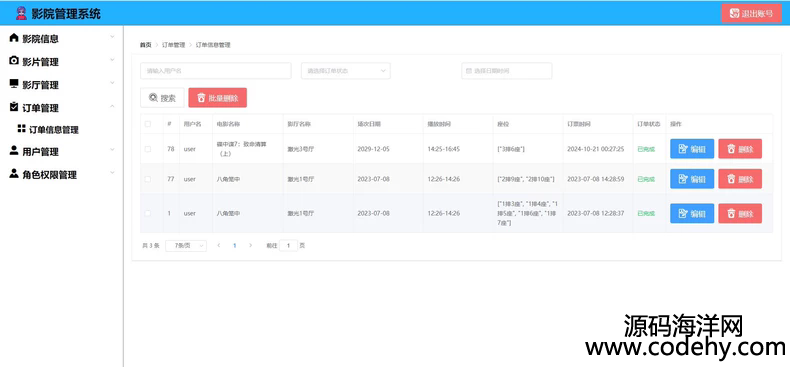Open the 7条/页 page size dropdown
Viewport: 790px width, 367px height.
186,246
